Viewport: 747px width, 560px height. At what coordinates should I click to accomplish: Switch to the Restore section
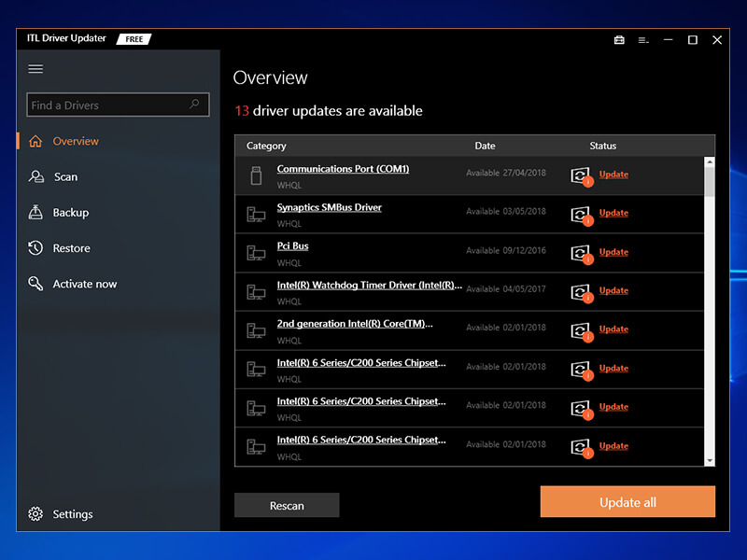[x=70, y=247]
